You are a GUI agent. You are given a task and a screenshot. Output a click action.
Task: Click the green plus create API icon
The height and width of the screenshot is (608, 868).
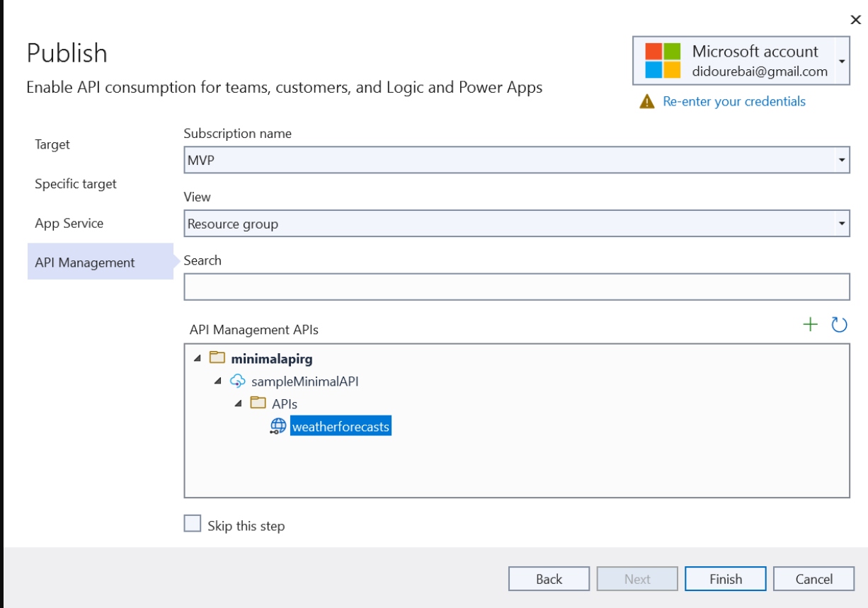tap(810, 324)
